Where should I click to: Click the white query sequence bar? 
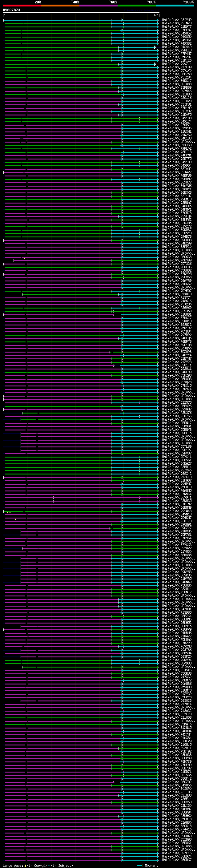(81, 12)
